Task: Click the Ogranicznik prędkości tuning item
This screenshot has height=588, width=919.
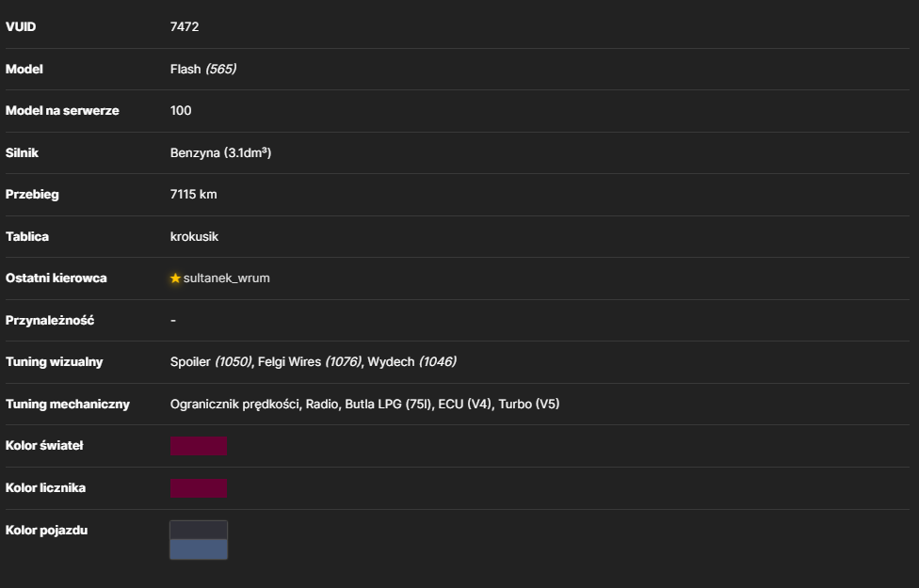Action: [235, 405]
